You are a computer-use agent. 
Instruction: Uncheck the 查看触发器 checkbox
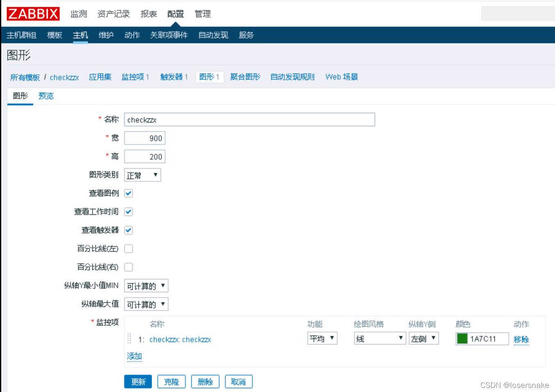tap(128, 230)
